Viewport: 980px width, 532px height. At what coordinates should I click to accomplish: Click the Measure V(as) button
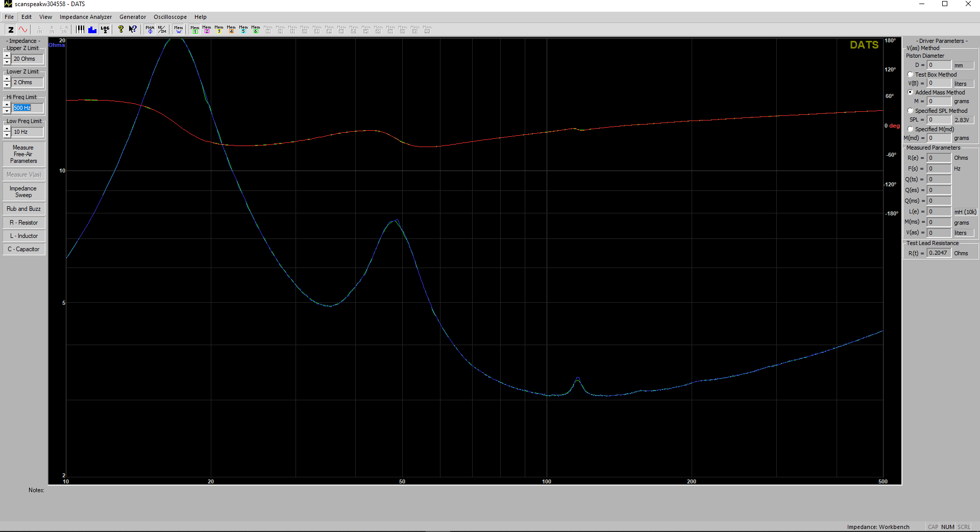23,175
